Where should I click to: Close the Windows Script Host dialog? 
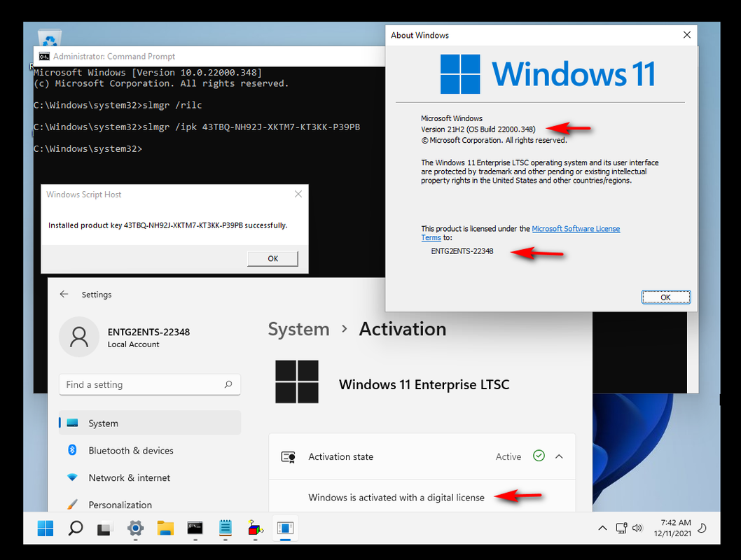coord(298,194)
